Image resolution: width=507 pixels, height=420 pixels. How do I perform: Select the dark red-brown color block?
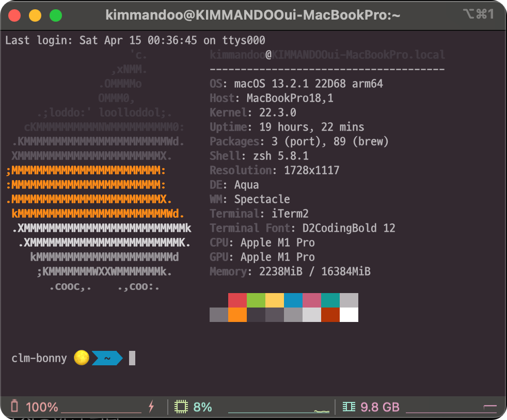point(330,315)
